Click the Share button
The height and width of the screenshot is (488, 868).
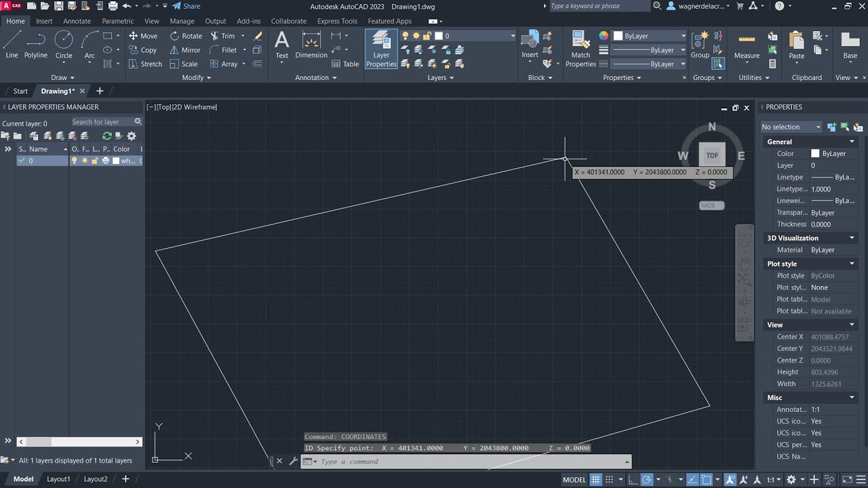click(x=186, y=6)
